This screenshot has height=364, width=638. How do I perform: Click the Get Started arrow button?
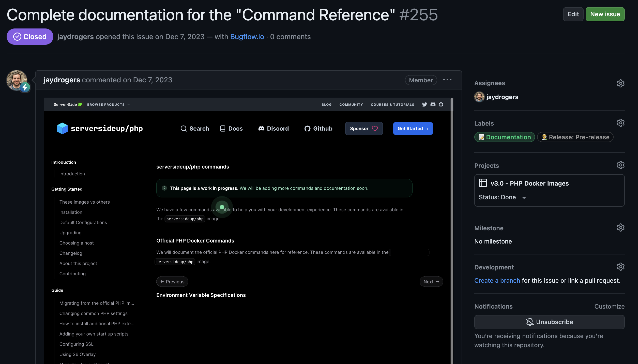pos(413,128)
